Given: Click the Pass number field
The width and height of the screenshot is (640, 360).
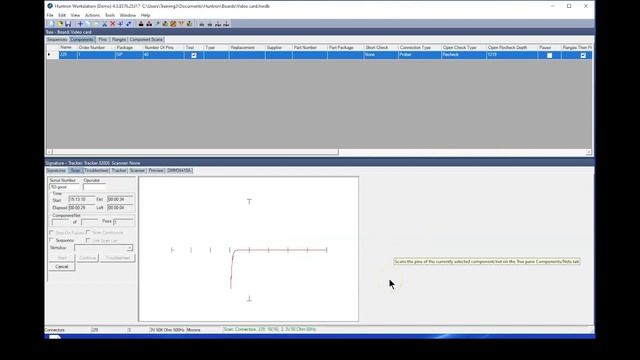Looking at the screenshot, I should point(123,222).
